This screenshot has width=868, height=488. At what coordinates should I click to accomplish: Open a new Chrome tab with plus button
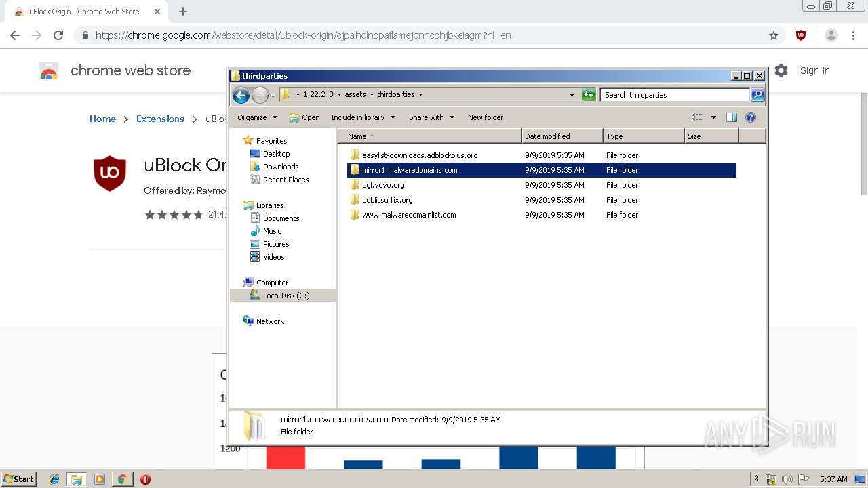click(x=183, y=12)
